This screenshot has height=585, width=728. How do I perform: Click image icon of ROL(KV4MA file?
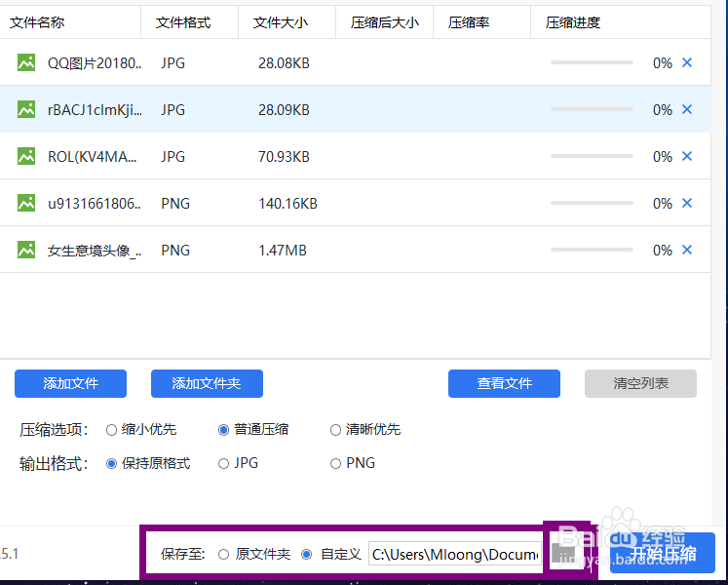pyautogui.click(x=26, y=156)
